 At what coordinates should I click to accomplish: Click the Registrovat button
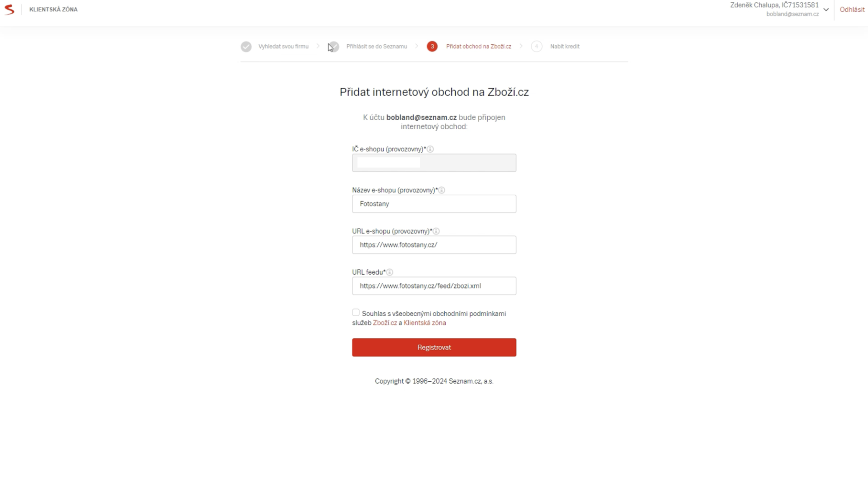[434, 347]
